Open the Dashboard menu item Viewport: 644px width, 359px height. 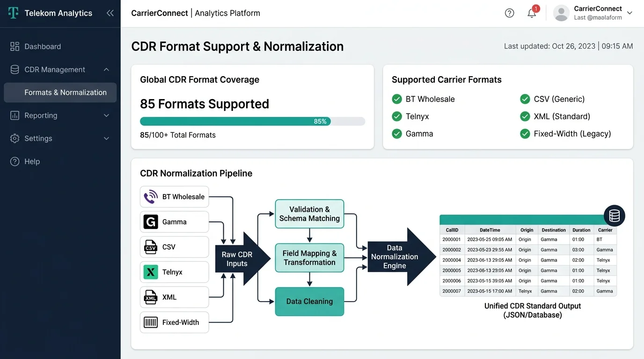tap(42, 46)
